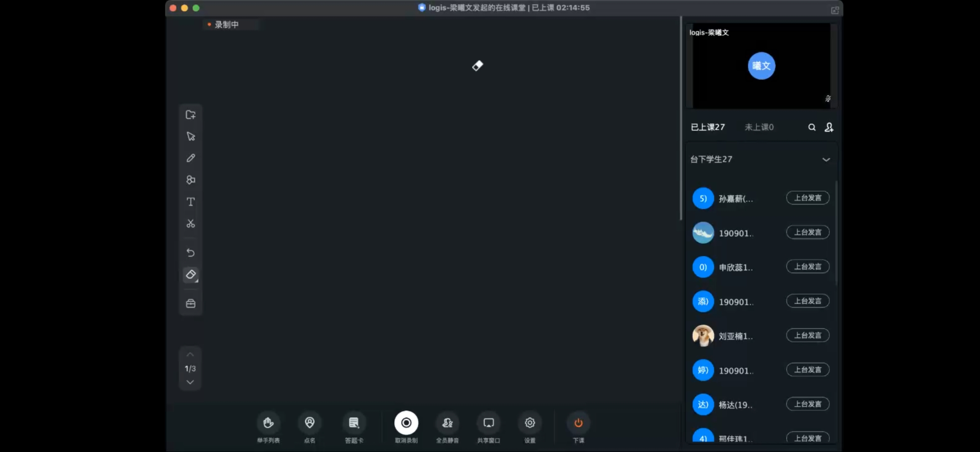Switch to the 未上课0 tab
This screenshot has width=980, height=452.
[759, 127]
